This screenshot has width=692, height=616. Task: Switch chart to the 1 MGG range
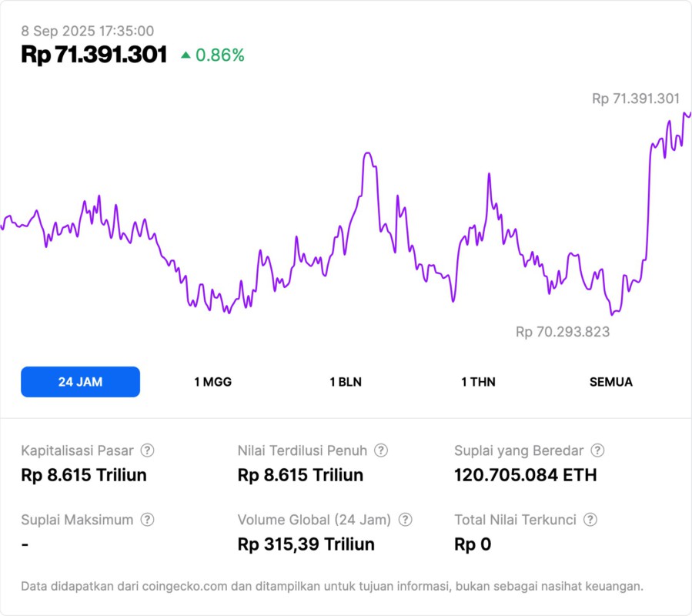coord(212,382)
